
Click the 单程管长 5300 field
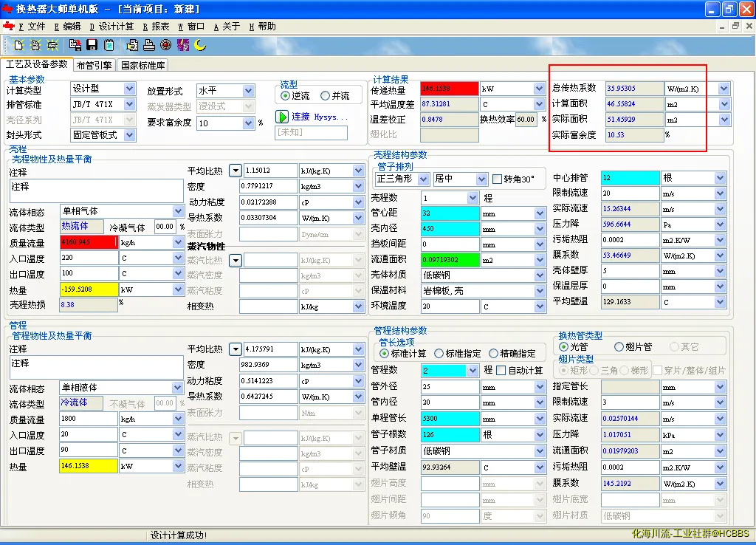tap(450, 419)
